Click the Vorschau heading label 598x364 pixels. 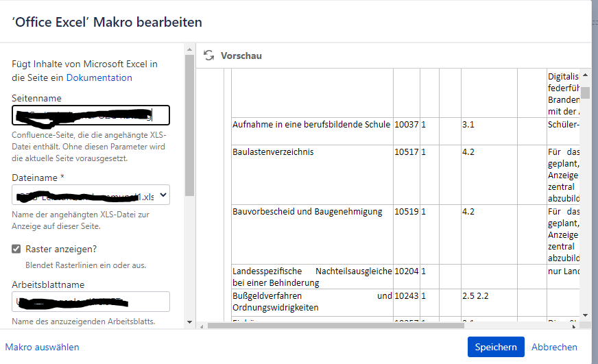click(x=241, y=56)
